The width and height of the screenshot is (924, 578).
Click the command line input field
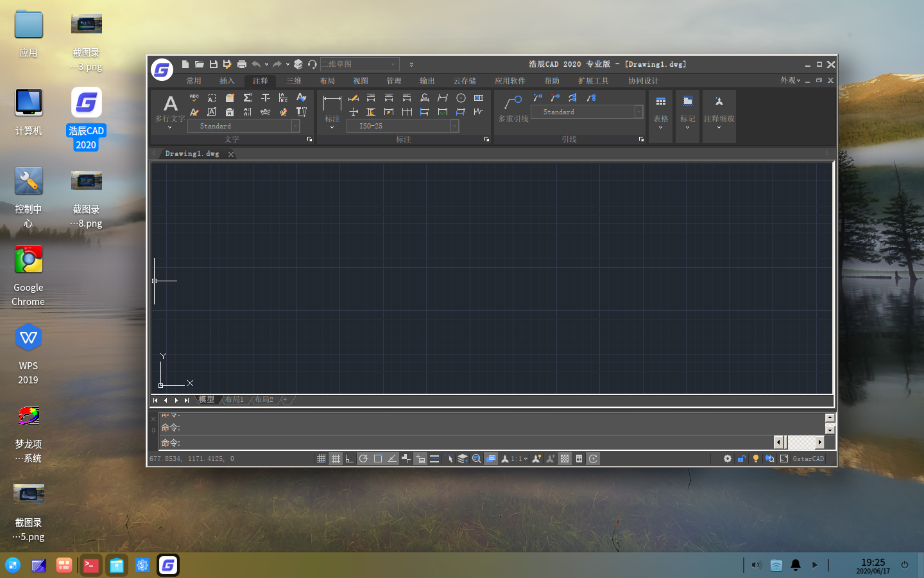[466, 442]
